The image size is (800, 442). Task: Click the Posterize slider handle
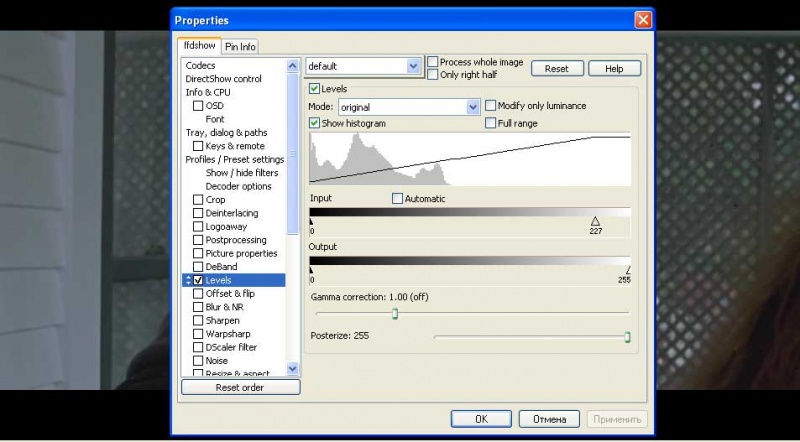click(x=627, y=337)
